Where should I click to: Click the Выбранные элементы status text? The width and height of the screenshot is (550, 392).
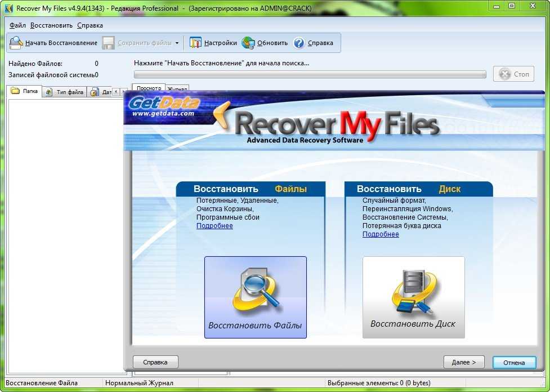coord(379,383)
